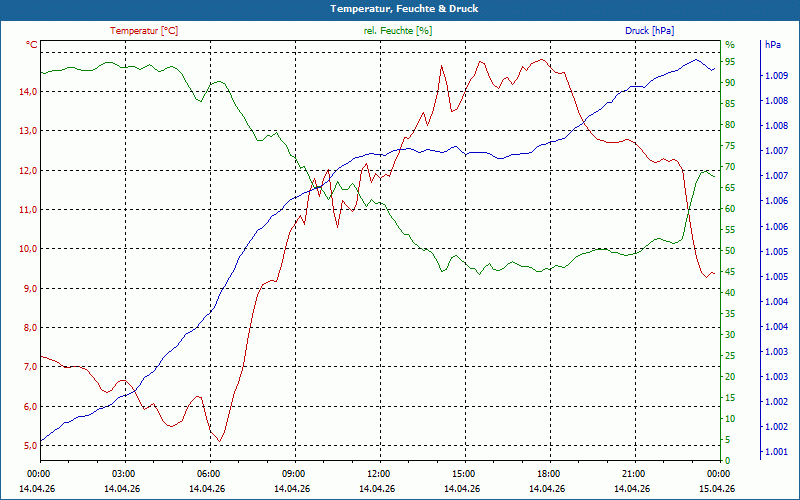Click the 65 value on humidity axis
Image resolution: width=800 pixels, height=500 pixels.
click(730, 188)
